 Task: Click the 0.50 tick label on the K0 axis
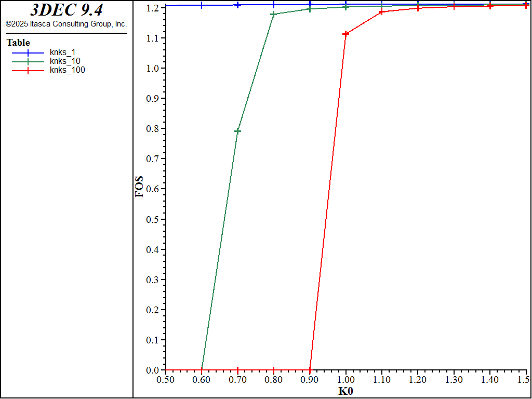point(166,380)
